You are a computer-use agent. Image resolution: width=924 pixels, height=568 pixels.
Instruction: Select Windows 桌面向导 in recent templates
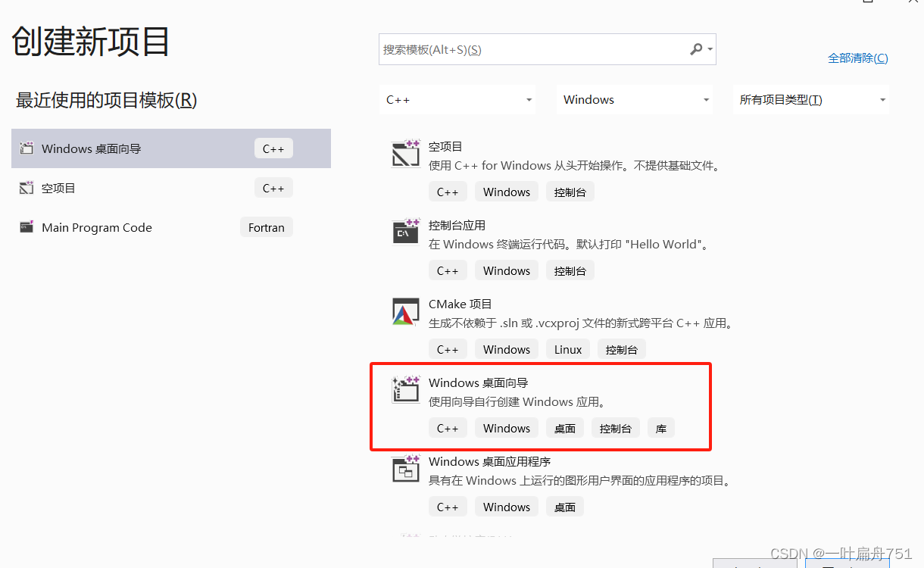(171, 148)
